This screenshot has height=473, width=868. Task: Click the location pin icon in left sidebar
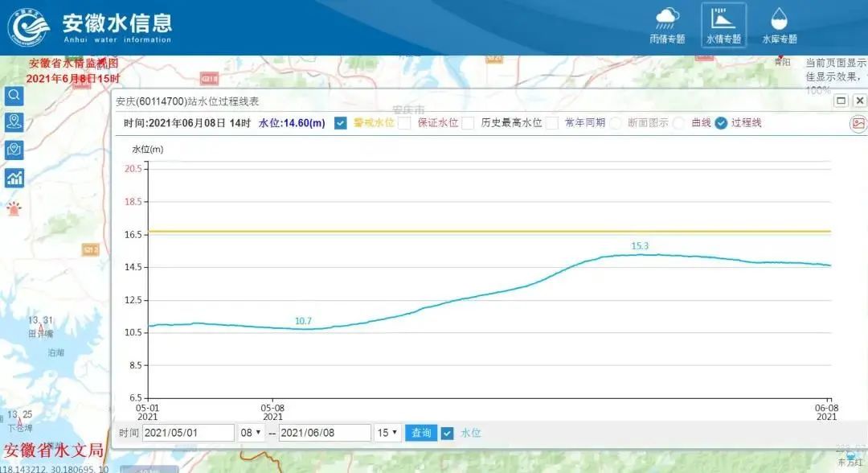(x=14, y=122)
